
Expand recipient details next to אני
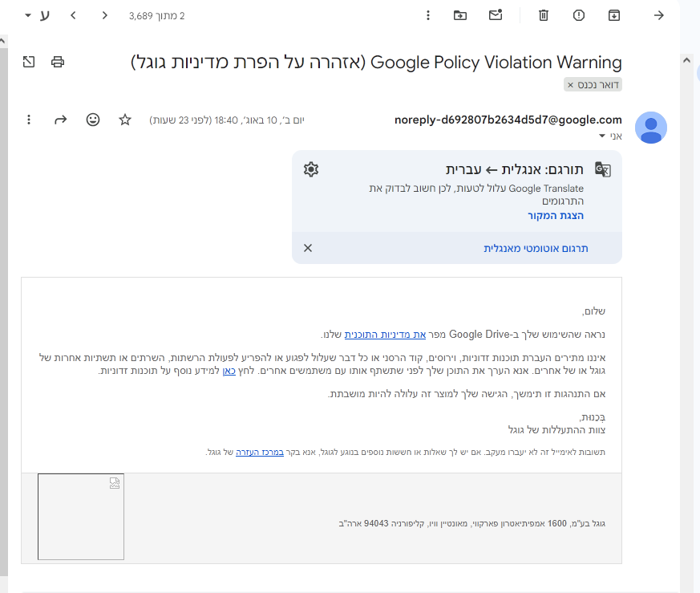click(x=602, y=136)
